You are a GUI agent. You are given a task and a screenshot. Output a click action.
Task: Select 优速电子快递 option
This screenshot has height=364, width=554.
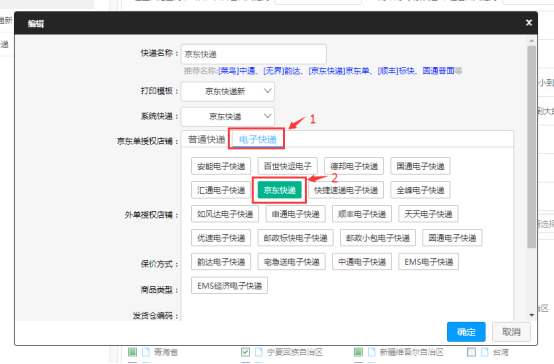pyautogui.click(x=221, y=238)
